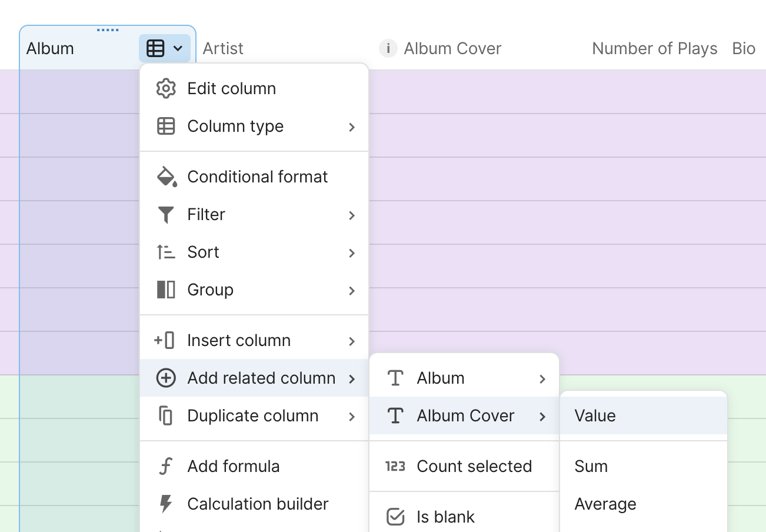
Task: Click the Calculation builder lightning icon
Action: pos(166,504)
